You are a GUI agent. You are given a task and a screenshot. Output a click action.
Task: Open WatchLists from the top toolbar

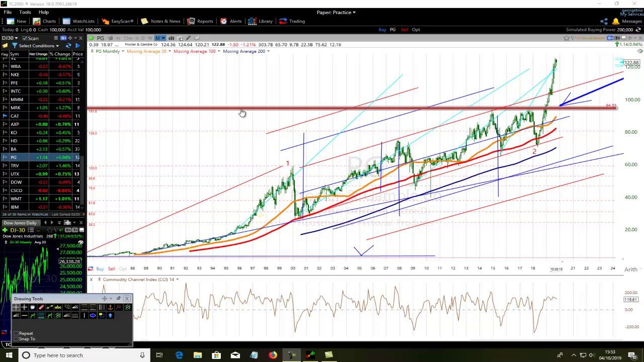[78, 21]
